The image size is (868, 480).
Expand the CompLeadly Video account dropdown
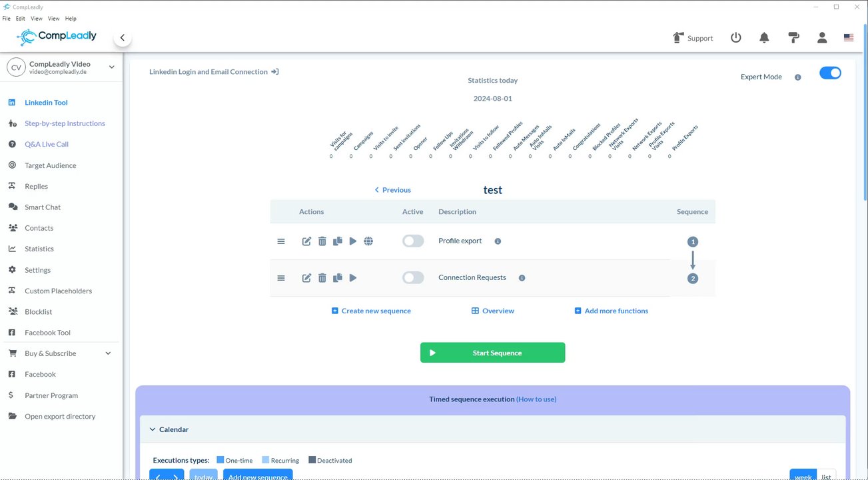click(111, 67)
